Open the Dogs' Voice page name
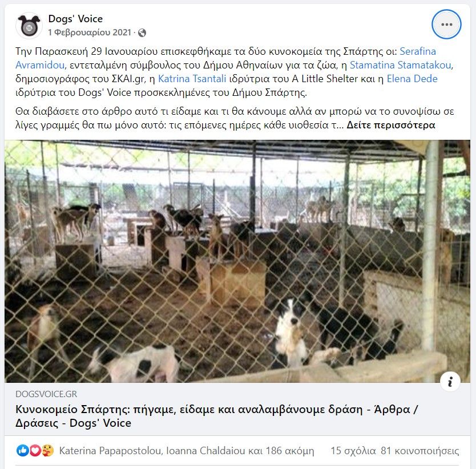The height and width of the screenshot is (469, 476). [x=75, y=19]
